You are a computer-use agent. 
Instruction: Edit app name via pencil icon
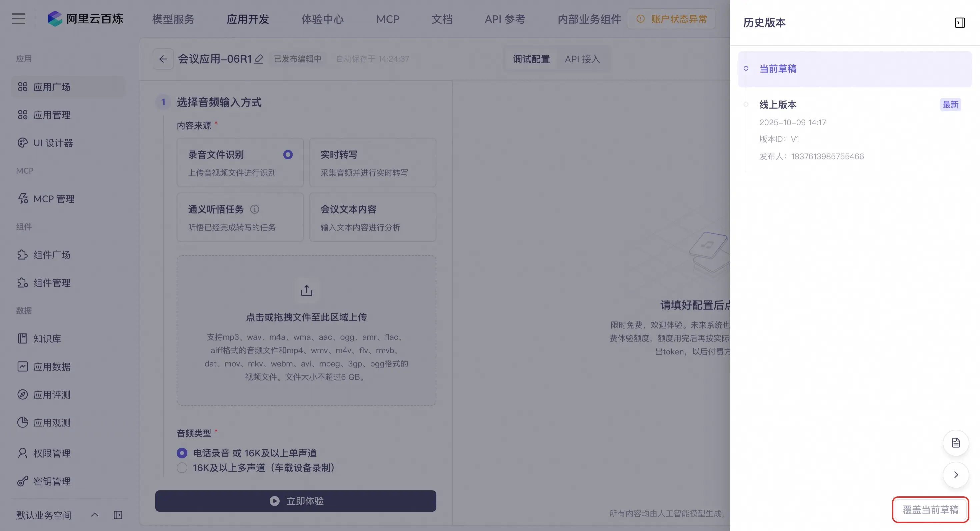(259, 59)
